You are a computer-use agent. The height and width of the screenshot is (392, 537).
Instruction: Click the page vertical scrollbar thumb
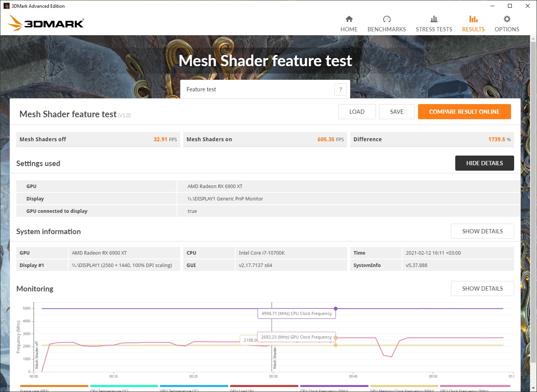pos(533,203)
